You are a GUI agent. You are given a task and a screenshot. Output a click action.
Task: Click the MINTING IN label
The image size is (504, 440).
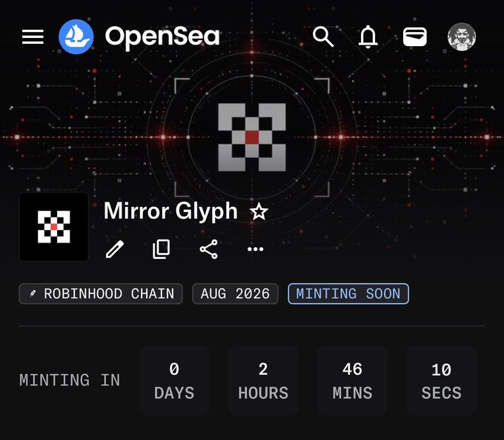pyautogui.click(x=70, y=380)
